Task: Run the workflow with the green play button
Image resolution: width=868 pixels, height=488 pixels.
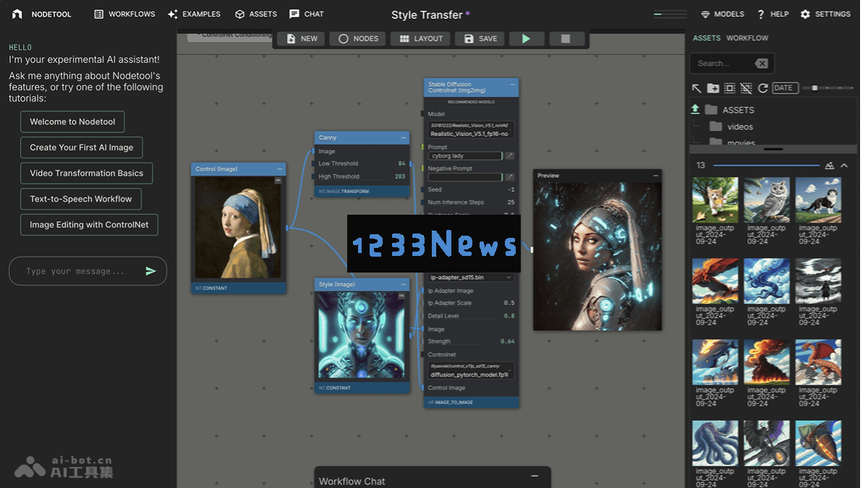Action: coord(526,38)
